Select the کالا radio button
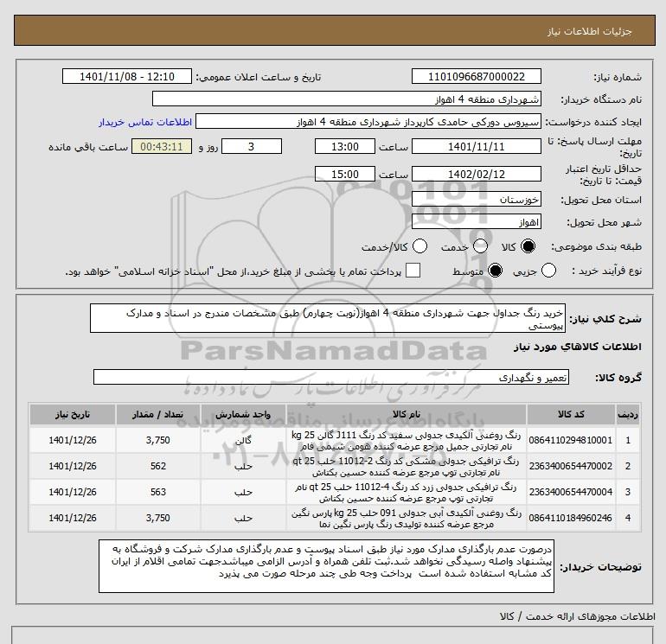Image resolution: width=666 pixels, height=644 pixels. pos(528,246)
